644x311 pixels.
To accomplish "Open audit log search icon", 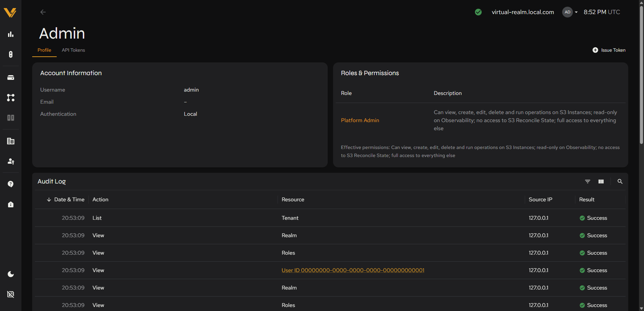I will point(620,182).
